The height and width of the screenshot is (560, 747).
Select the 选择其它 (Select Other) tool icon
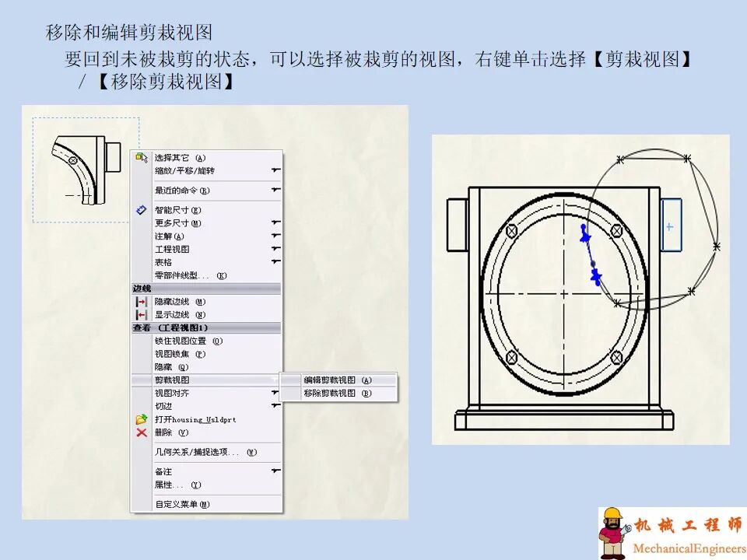click(140, 156)
